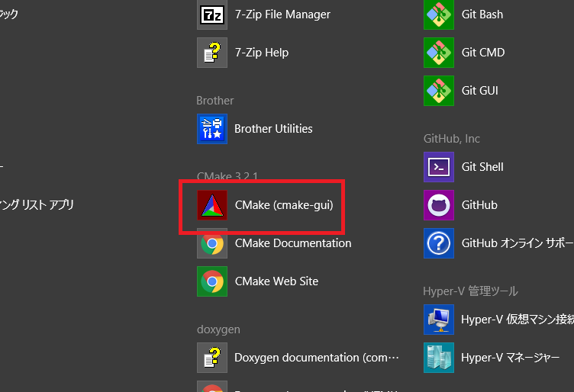
Task: Launch Git Bash
Action: coord(439,14)
